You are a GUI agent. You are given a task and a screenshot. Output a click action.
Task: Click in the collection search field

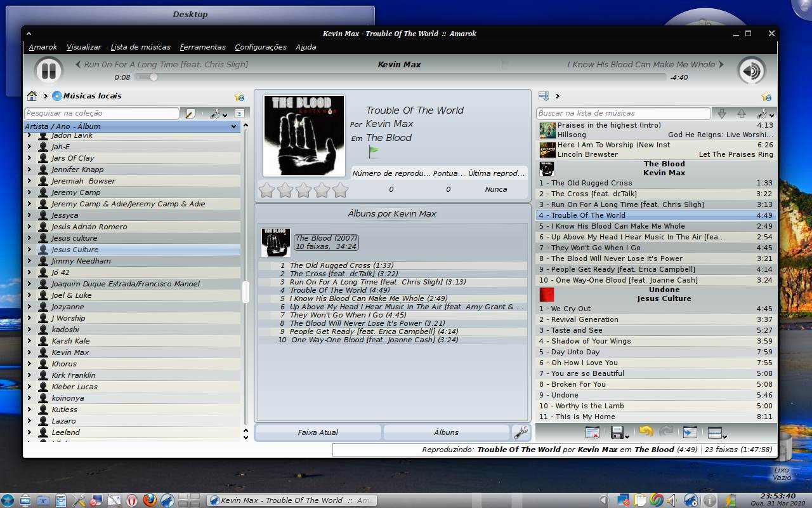[101, 113]
